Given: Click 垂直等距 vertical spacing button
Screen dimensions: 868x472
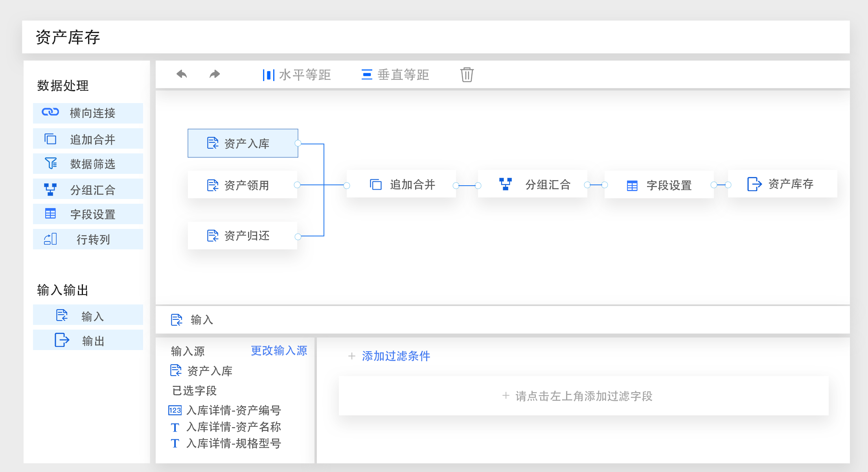Looking at the screenshot, I should coord(395,75).
